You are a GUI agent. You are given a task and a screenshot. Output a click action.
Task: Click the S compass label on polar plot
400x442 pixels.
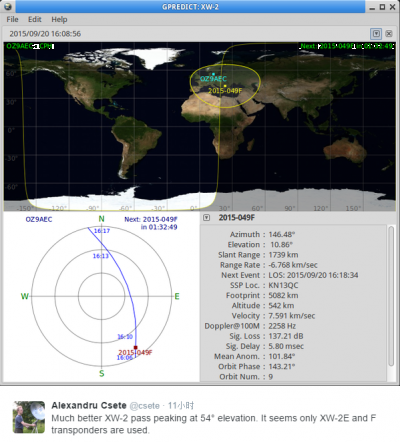[x=102, y=373]
